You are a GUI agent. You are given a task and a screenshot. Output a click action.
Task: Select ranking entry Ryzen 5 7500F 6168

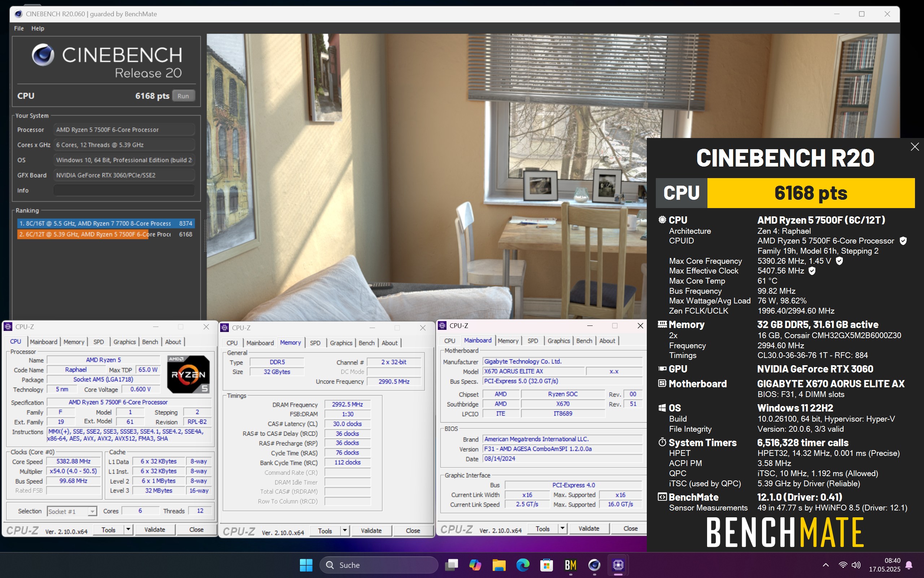[x=106, y=234]
